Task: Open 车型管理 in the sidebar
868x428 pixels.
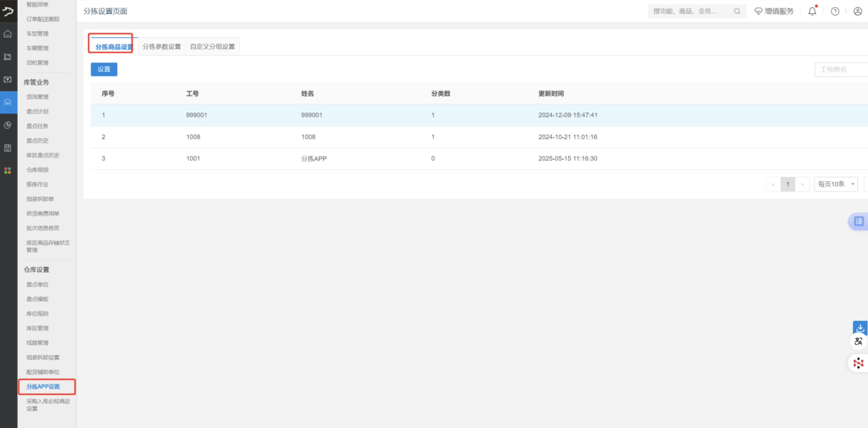Action: 37,34
